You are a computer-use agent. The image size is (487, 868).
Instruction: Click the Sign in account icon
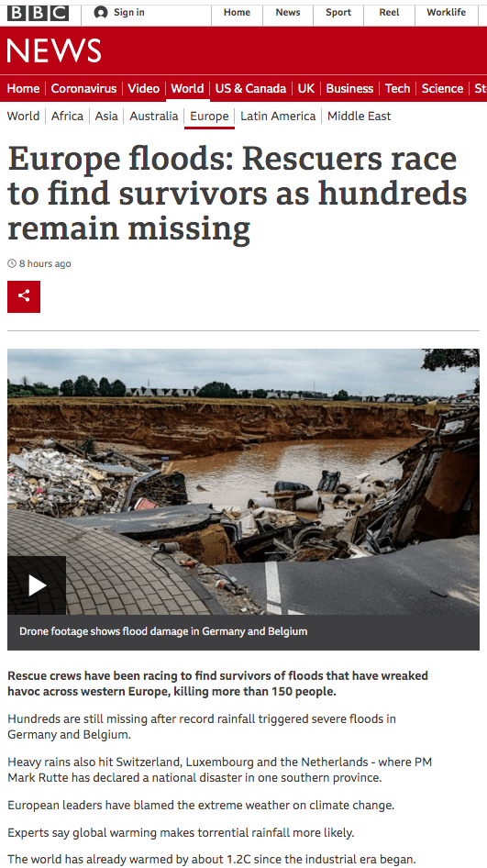pyautogui.click(x=101, y=12)
